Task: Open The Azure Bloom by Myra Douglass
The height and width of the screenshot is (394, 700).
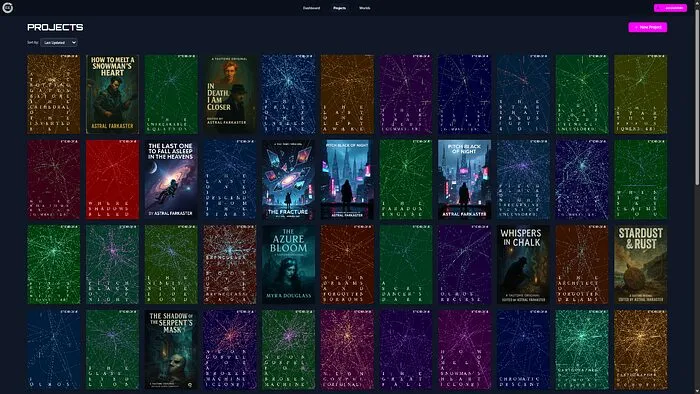Action: tap(288, 265)
